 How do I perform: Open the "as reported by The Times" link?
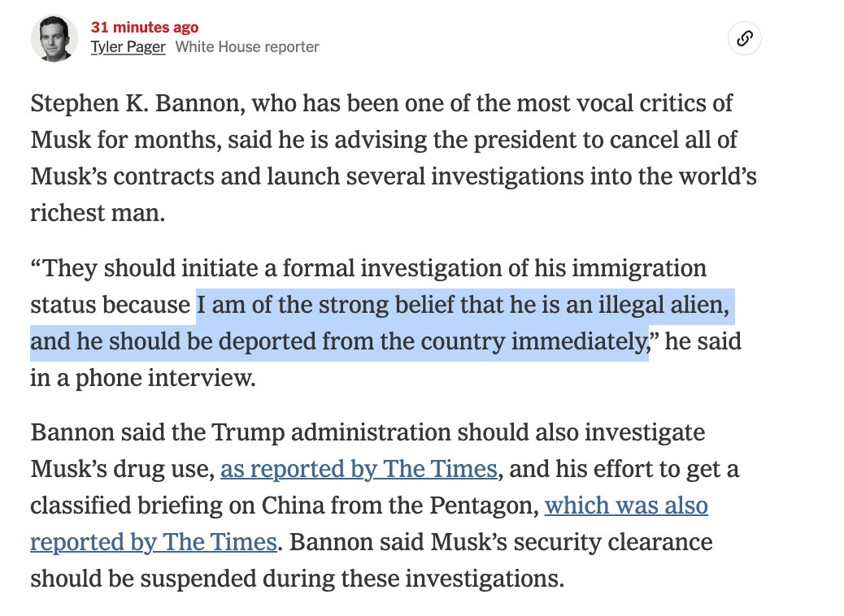[x=359, y=469]
